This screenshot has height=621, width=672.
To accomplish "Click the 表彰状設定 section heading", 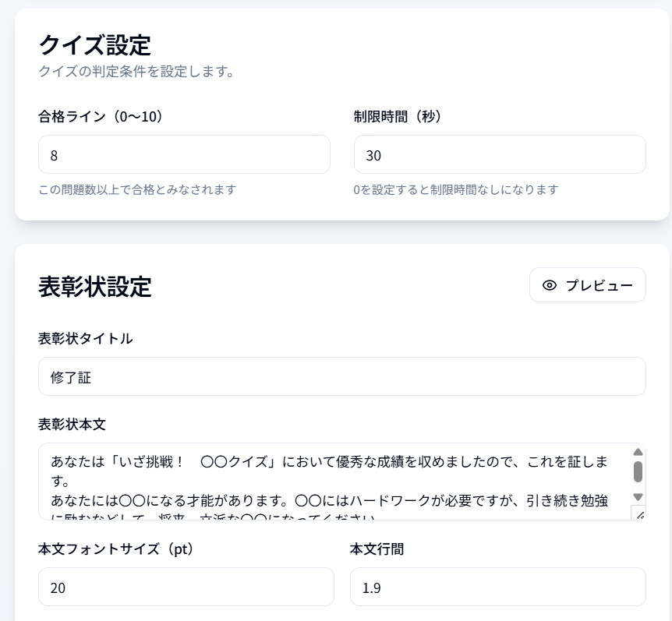I will point(94,287).
